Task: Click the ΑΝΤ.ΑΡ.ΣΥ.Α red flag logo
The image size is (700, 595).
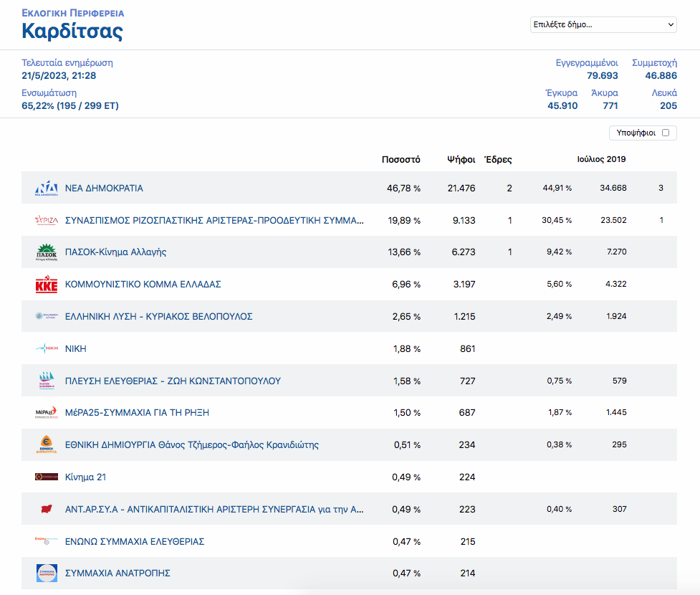Action: pos(47,509)
